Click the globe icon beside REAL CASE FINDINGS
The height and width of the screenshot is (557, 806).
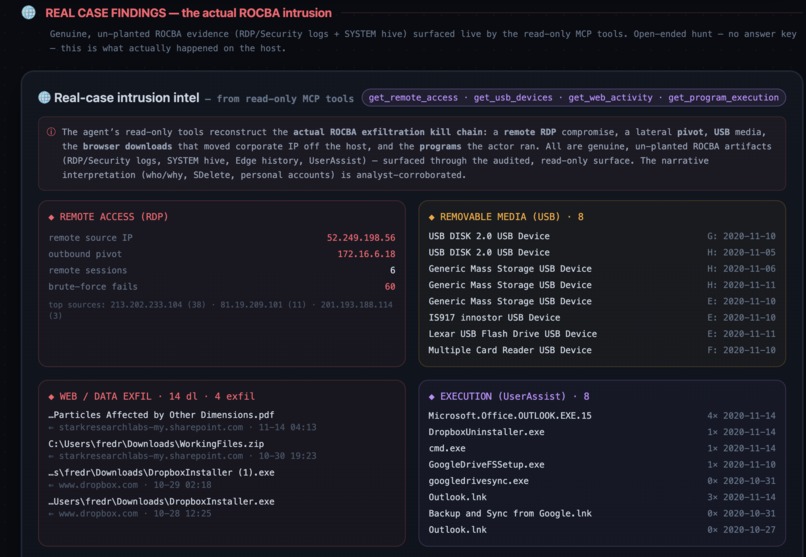[x=29, y=12]
